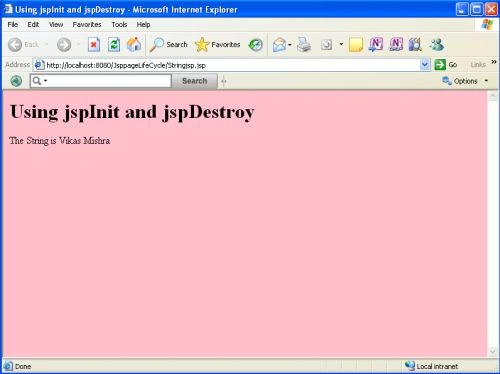
Task: Open the address bar dropdown arrow
Action: pyautogui.click(x=425, y=65)
